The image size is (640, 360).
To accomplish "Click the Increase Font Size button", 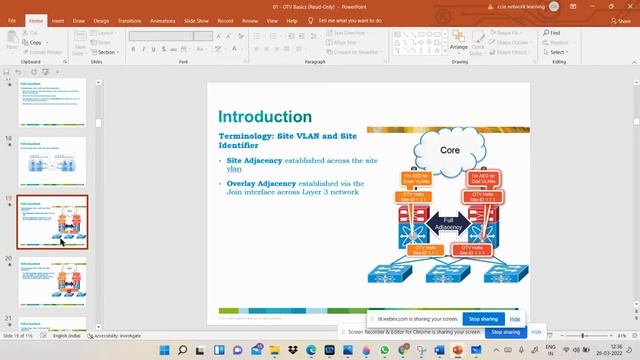I will coord(218,36).
